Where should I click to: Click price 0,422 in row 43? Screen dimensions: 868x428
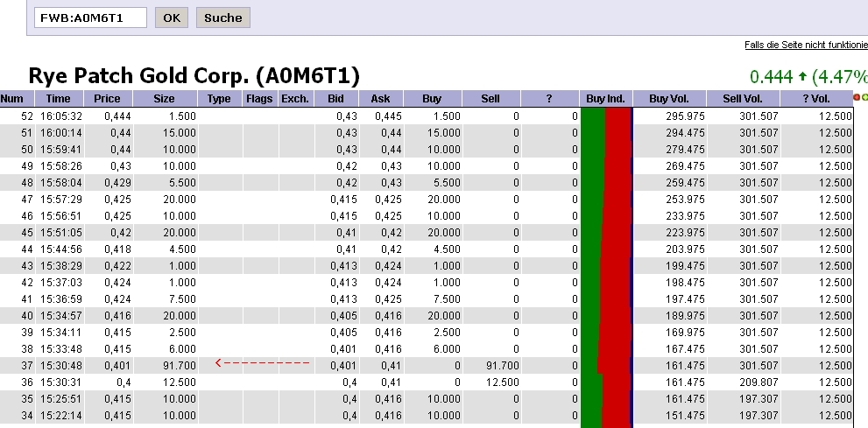[117, 265]
